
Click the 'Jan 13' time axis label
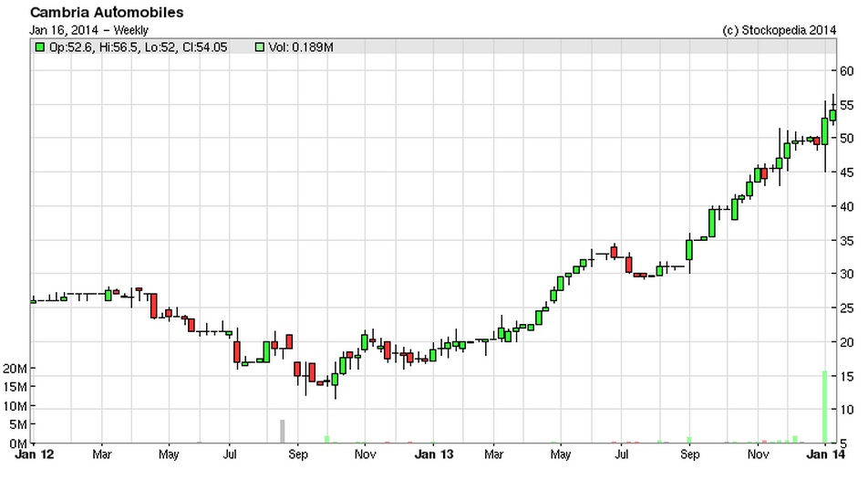point(433,455)
